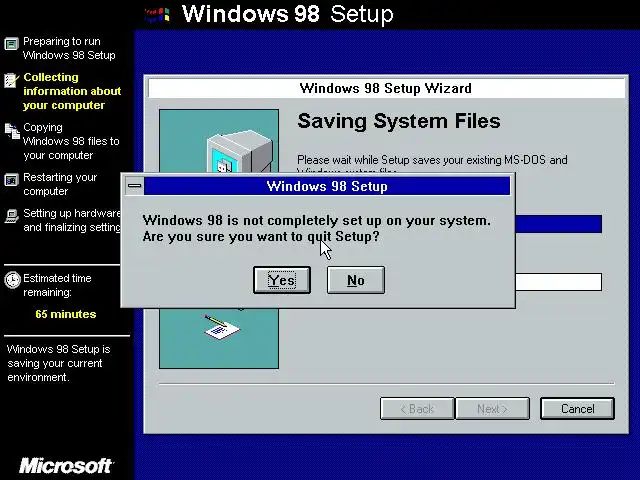Click the Preparing to run Setup icon
The image size is (640, 480).
11,43
